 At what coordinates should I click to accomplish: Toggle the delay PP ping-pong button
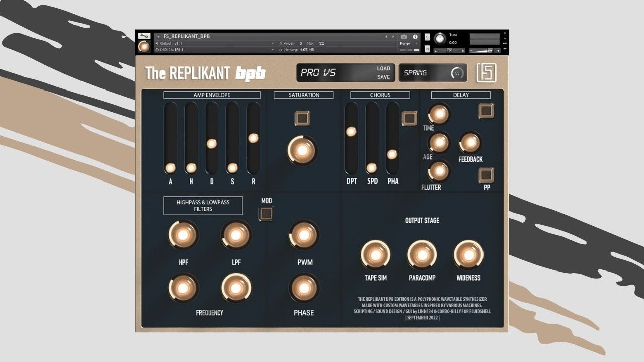(x=486, y=175)
